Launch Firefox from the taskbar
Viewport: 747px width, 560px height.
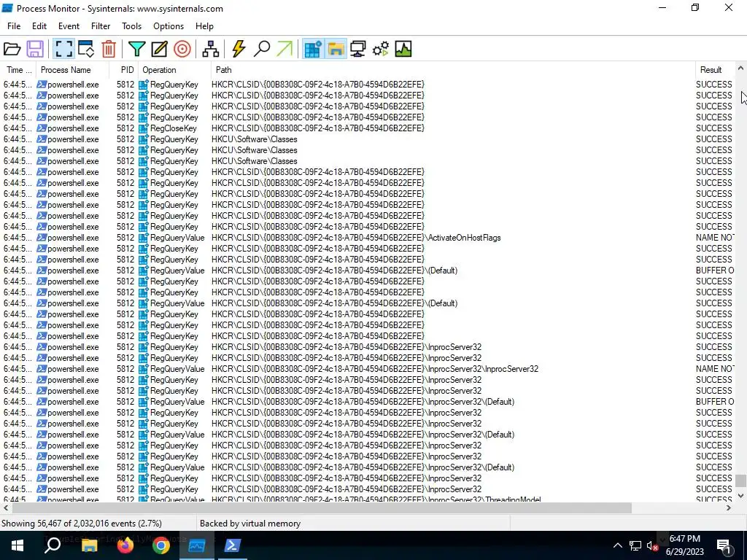click(125, 545)
